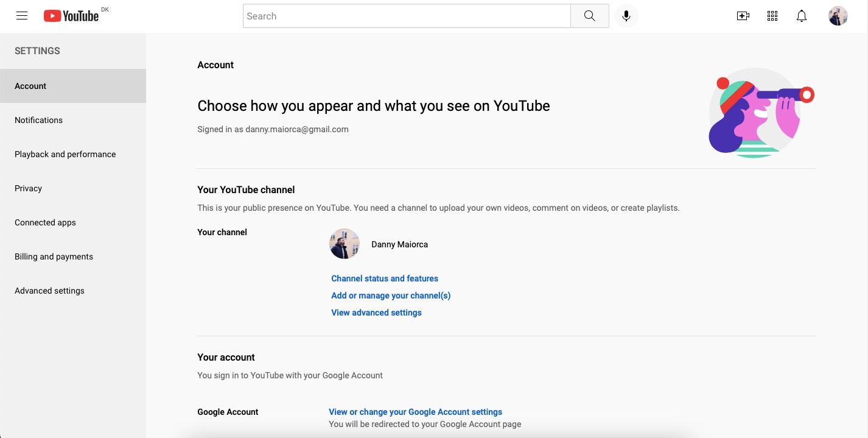
Task: Click the YouTube logo
Action: [71, 16]
